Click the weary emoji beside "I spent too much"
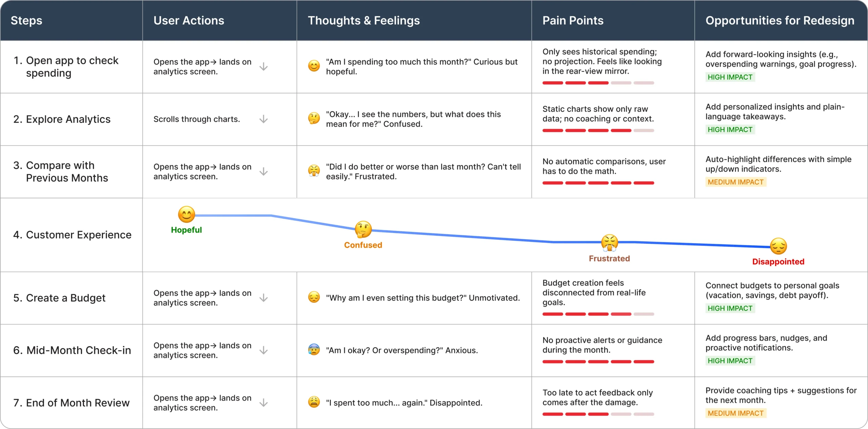 pyautogui.click(x=314, y=402)
